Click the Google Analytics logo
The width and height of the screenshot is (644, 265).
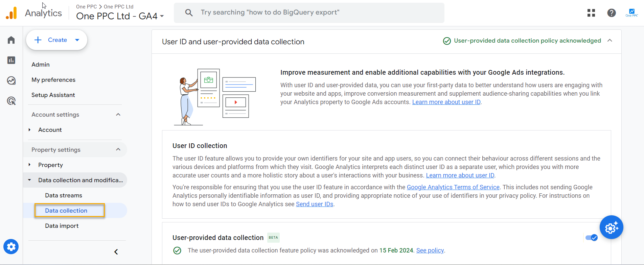point(11,13)
